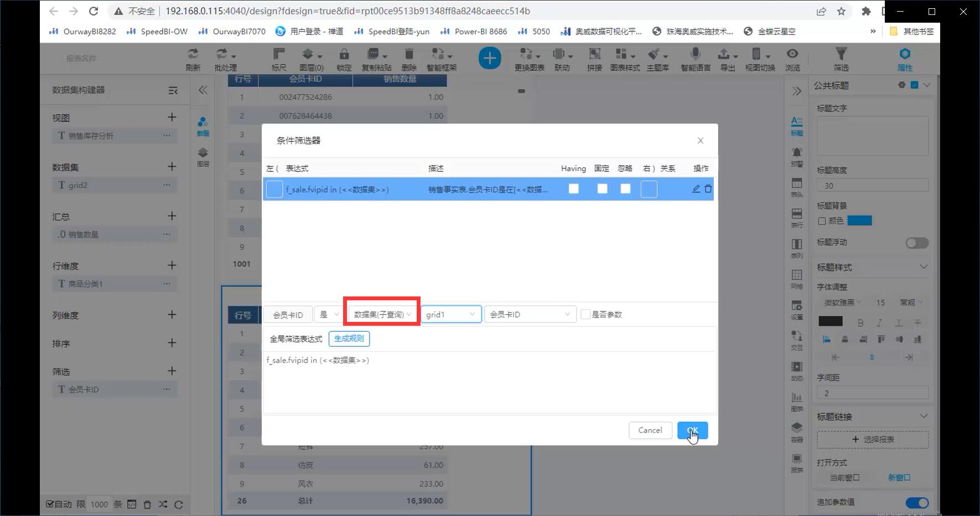Toggle the 固定 checkbox in condition row
The width and height of the screenshot is (980, 516).
click(603, 189)
